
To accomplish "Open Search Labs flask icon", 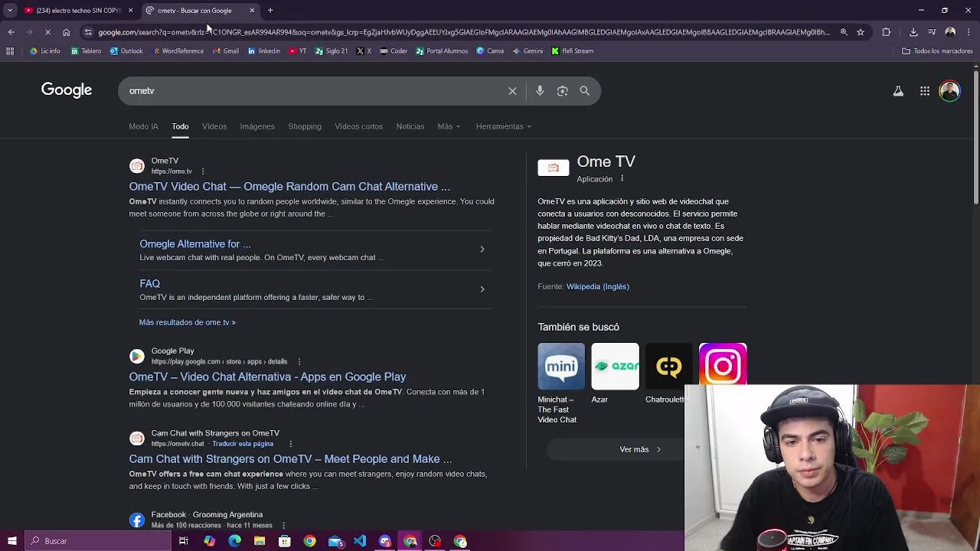I will tap(898, 91).
